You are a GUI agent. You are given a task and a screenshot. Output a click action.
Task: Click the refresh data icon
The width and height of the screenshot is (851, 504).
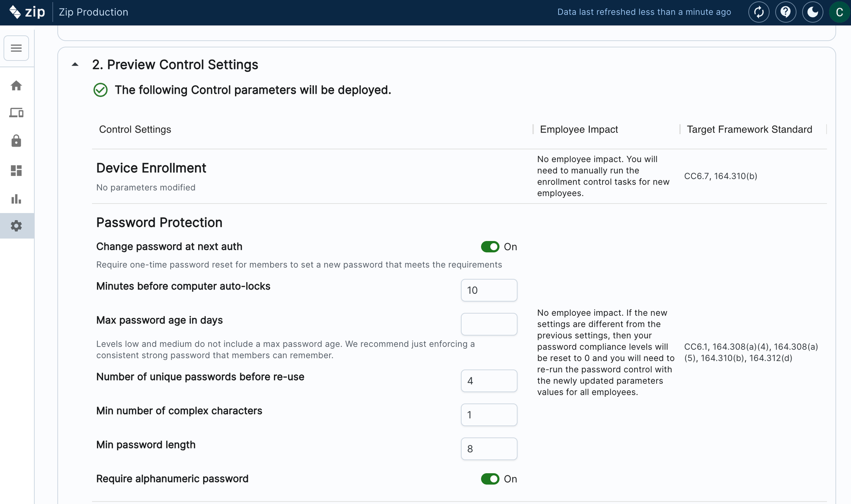tap(759, 12)
